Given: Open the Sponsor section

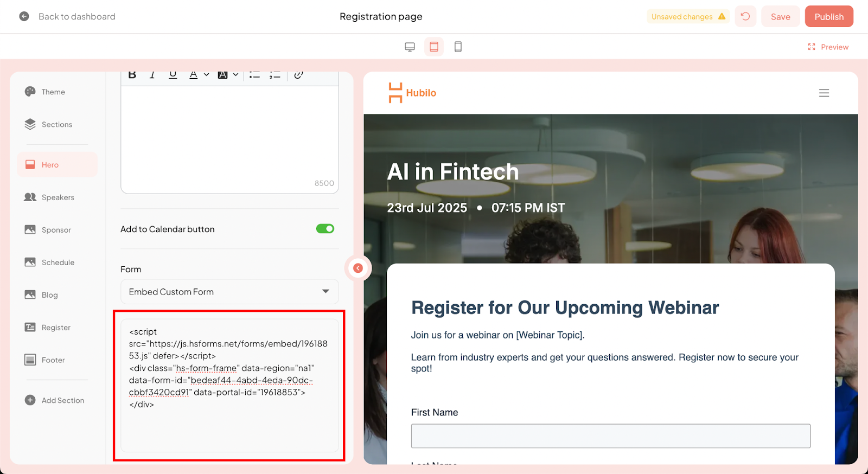Looking at the screenshot, I should pos(56,230).
